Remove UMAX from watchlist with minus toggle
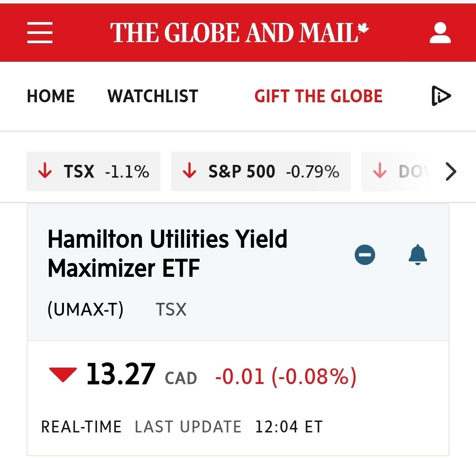Viewport: 476px width, 458px height. [x=365, y=255]
